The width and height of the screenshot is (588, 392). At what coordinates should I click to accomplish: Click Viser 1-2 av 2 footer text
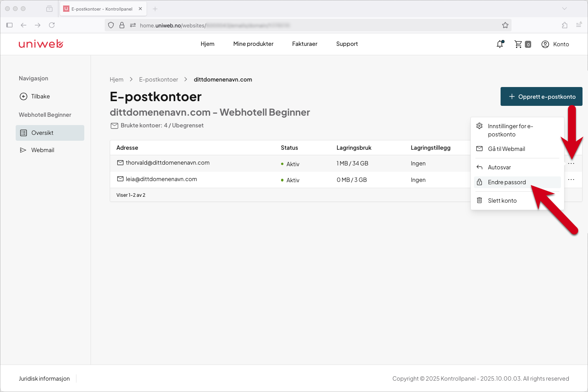[131, 195]
